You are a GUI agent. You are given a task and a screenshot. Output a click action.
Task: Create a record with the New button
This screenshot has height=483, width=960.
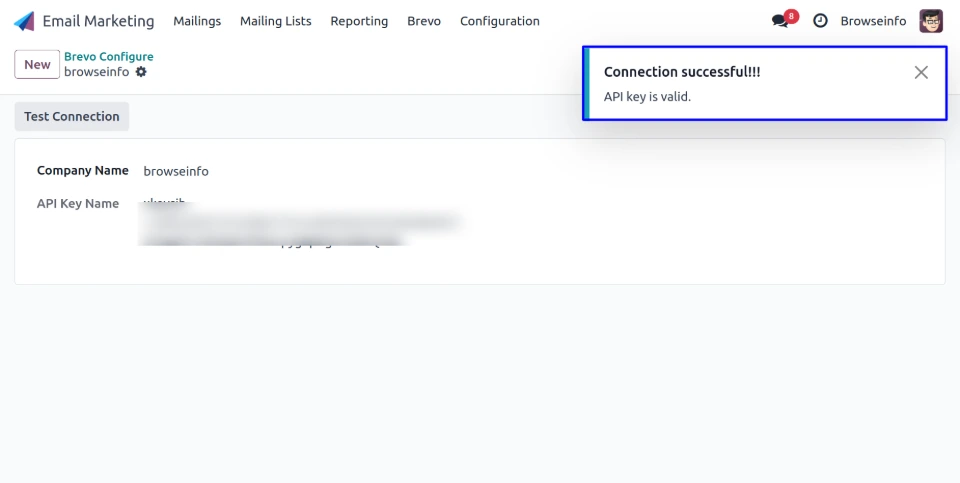tap(37, 64)
